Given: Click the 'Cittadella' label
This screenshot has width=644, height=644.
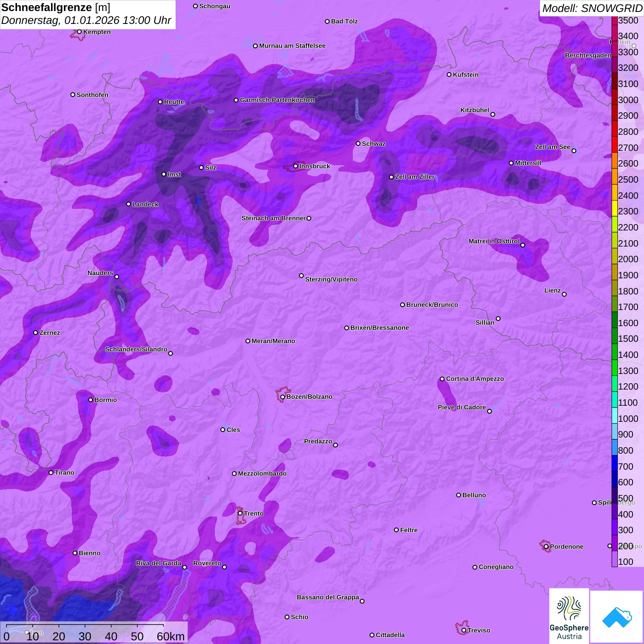Looking at the screenshot, I should tap(390, 635).
